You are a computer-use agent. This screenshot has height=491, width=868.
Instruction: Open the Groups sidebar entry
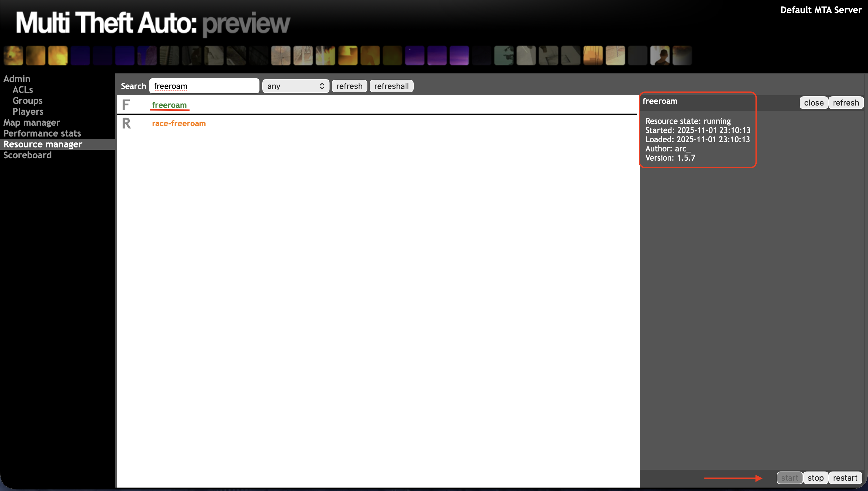(x=27, y=100)
